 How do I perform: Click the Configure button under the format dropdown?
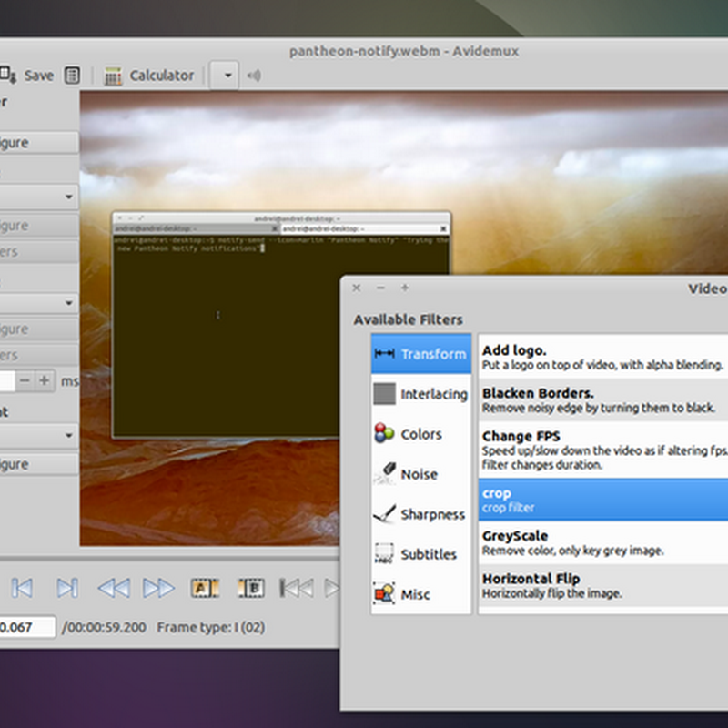coord(39,464)
